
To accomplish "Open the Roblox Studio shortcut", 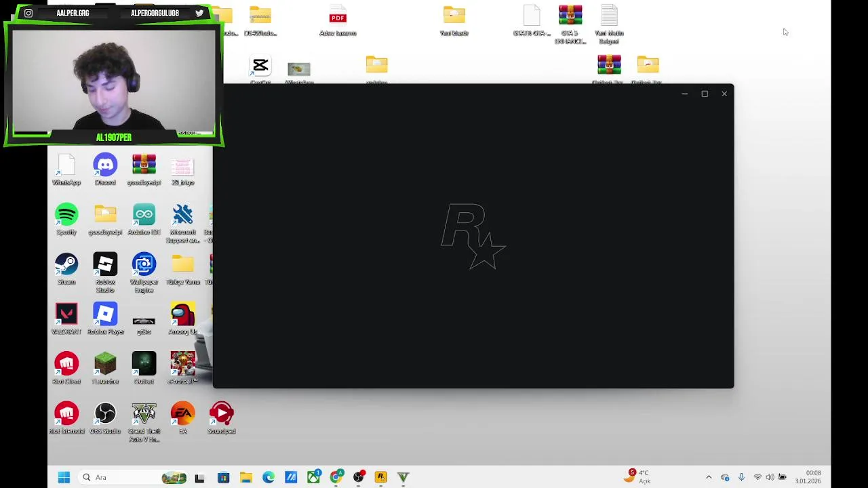I will pos(105,272).
